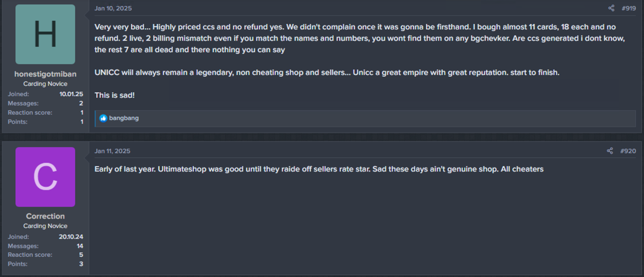Click the #920 post number link

pyautogui.click(x=628, y=150)
